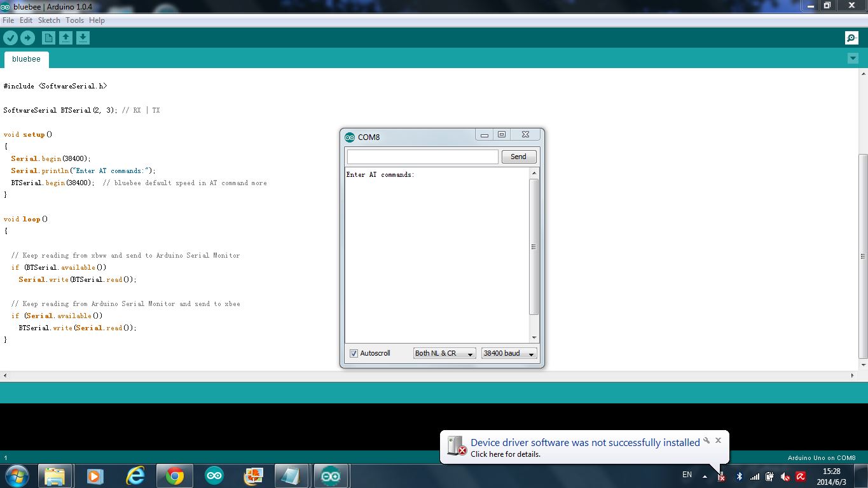Click the Send button in COM8
This screenshot has height=488, width=868.
coord(518,157)
